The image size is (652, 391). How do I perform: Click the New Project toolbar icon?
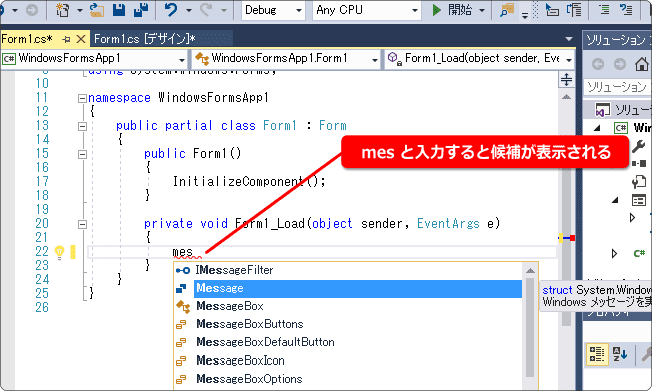(x=62, y=10)
